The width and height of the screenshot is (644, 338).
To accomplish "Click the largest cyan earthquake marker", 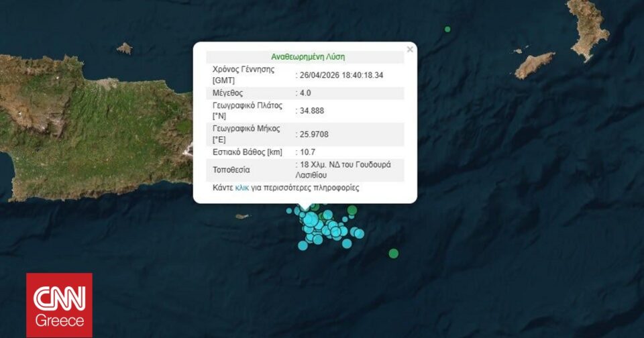I will point(311,220).
